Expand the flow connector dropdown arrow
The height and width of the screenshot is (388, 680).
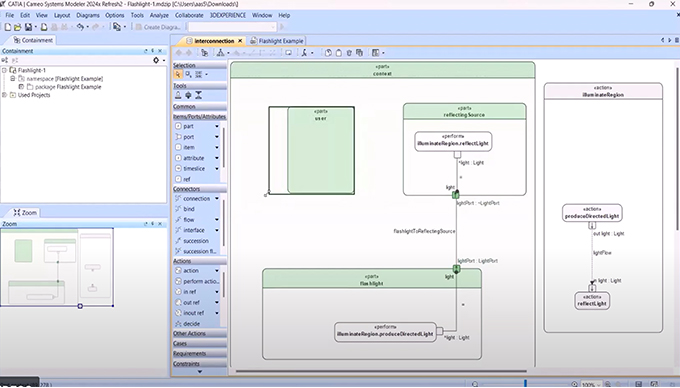[x=217, y=220]
